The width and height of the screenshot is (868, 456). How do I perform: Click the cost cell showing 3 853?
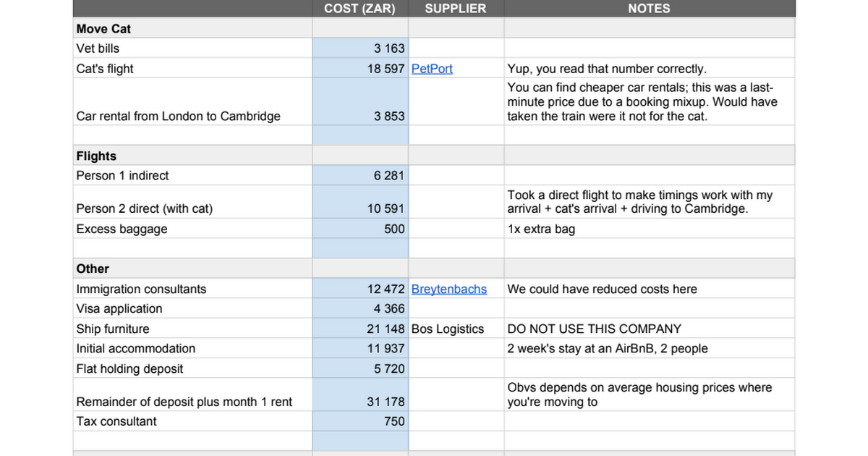point(360,102)
